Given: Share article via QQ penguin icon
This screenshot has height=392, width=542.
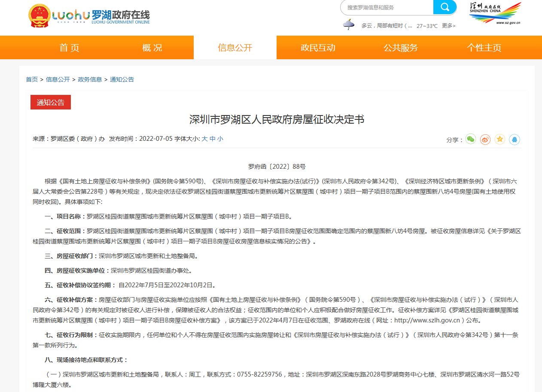Looking at the screenshot, I should click(x=515, y=140).
